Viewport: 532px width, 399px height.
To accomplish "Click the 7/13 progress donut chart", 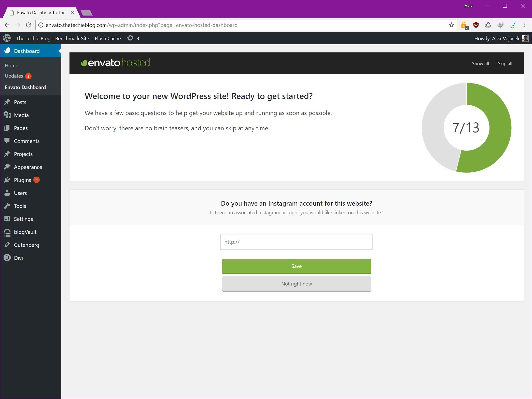I will tap(466, 127).
